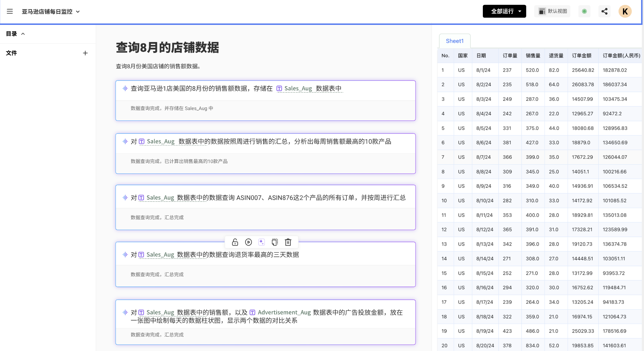Click the waveform icon of 退货率最高 cell
This screenshot has width=644, height=351.
(x=125, y=254)
